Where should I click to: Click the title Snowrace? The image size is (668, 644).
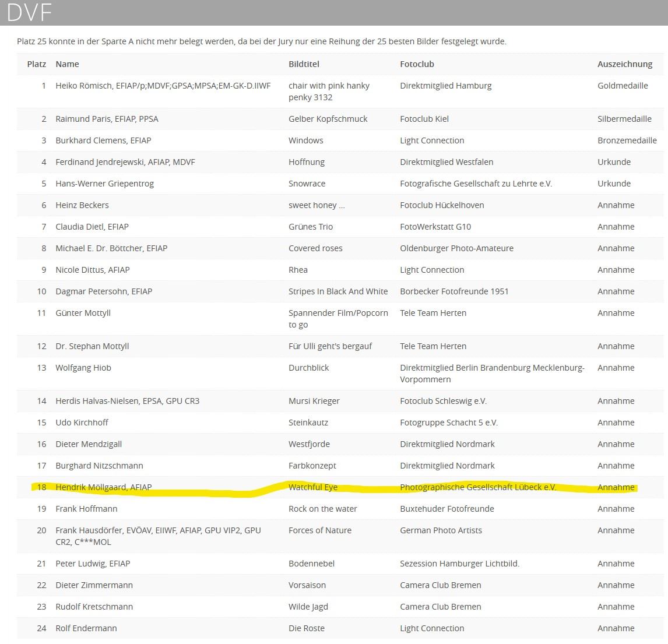[x=307, y=184]
